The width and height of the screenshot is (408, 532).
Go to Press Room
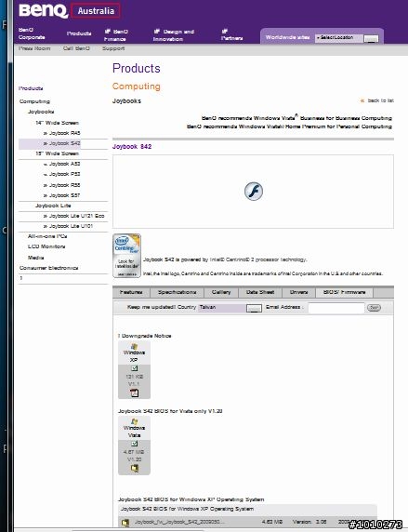pos(34,48)
